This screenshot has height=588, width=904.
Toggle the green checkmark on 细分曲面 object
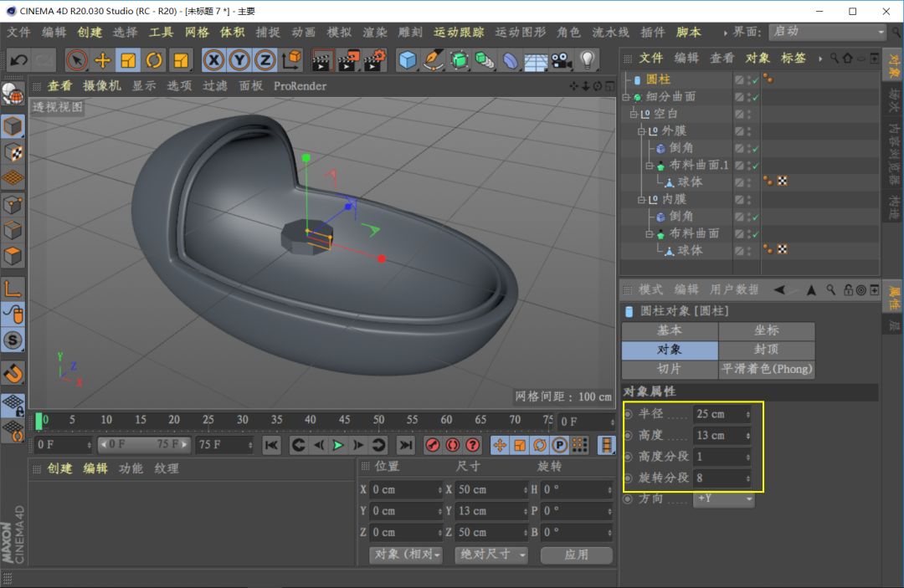pos(755,97)
